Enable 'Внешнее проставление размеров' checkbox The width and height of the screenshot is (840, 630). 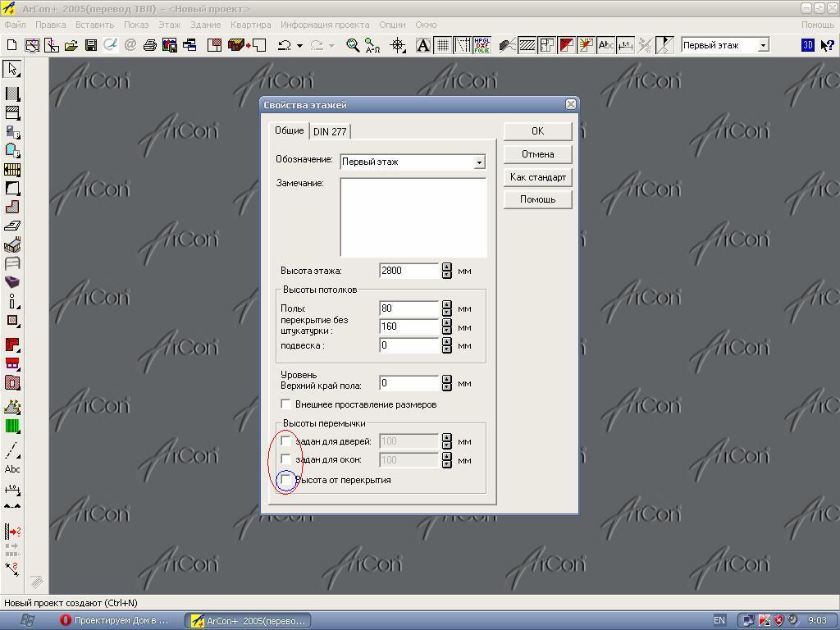286,404
